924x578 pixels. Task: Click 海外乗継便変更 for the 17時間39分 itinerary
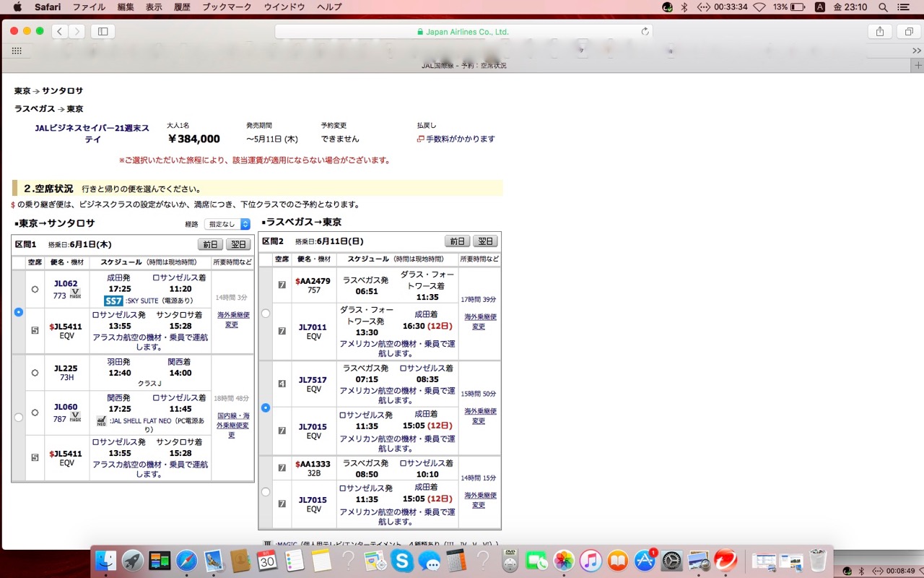[x=479, y=322]
